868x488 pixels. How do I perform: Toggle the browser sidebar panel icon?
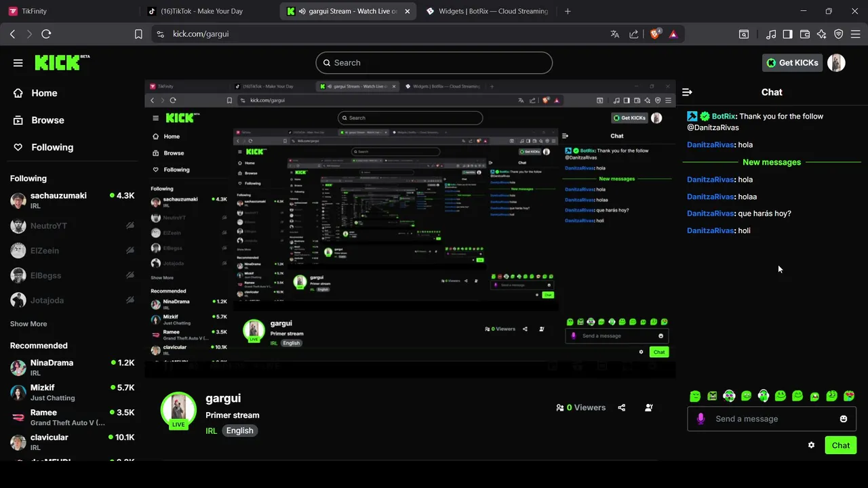(x=788, y=34)
